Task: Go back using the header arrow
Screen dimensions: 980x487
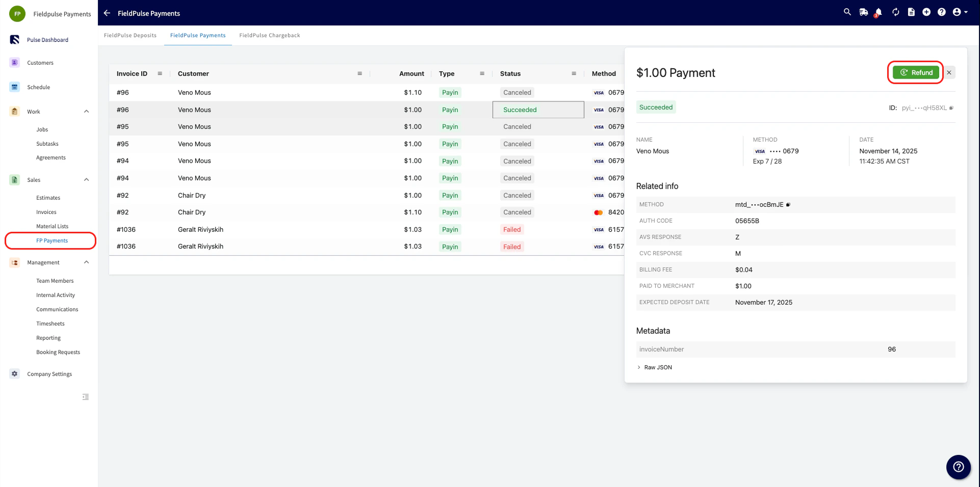Action: [107, 13]
